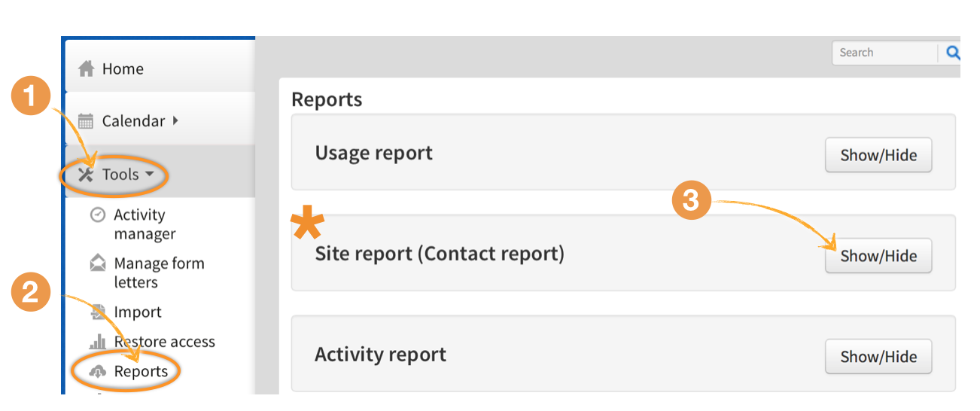
Task: Click the Site report (Contact report) heading
Action: tap(439, 254)
